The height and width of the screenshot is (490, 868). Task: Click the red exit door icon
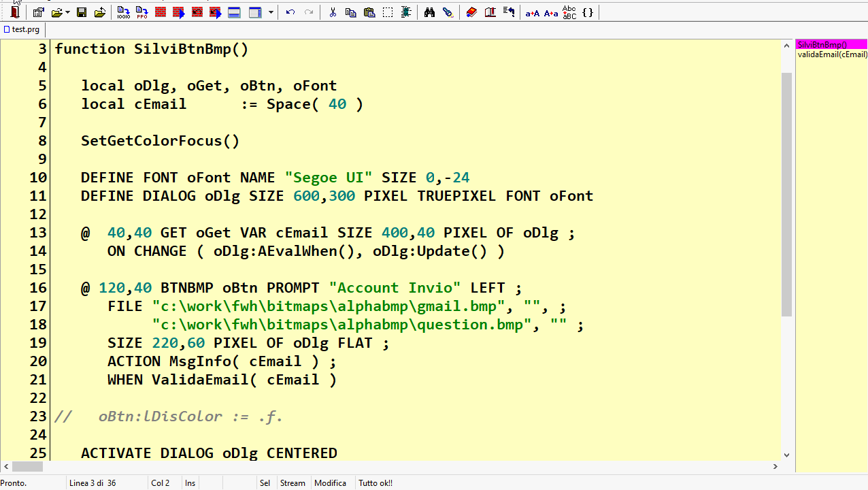[15, 12]
